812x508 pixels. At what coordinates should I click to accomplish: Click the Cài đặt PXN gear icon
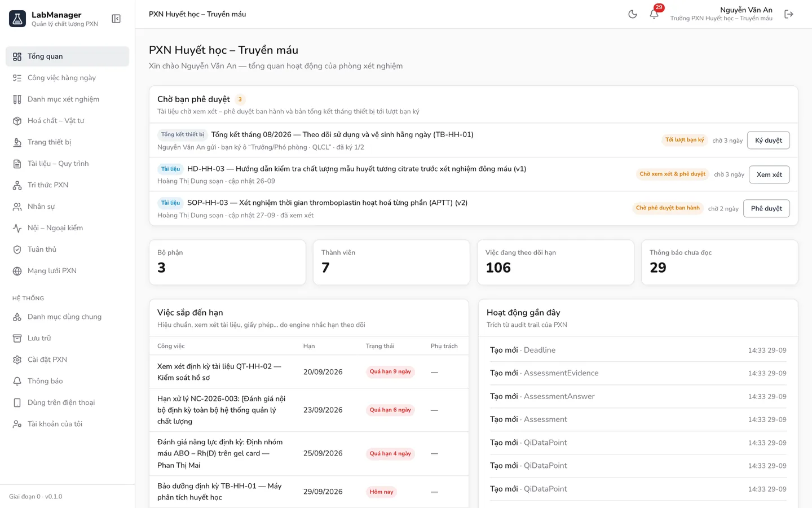[17, 360]
